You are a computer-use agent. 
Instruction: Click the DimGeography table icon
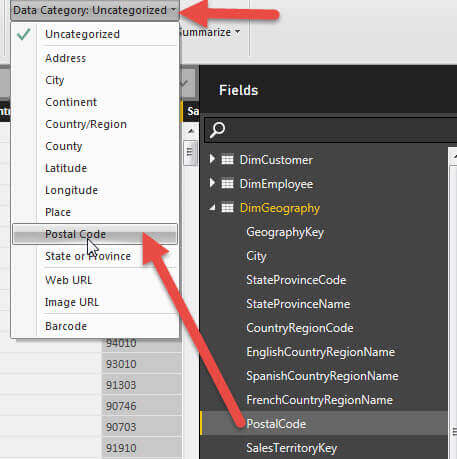[227, 208]
